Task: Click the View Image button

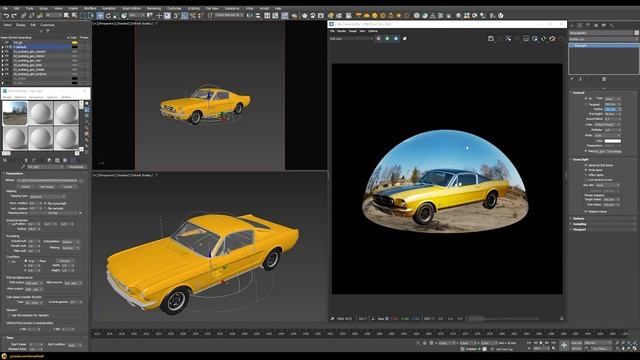Action: coord(47,187)
